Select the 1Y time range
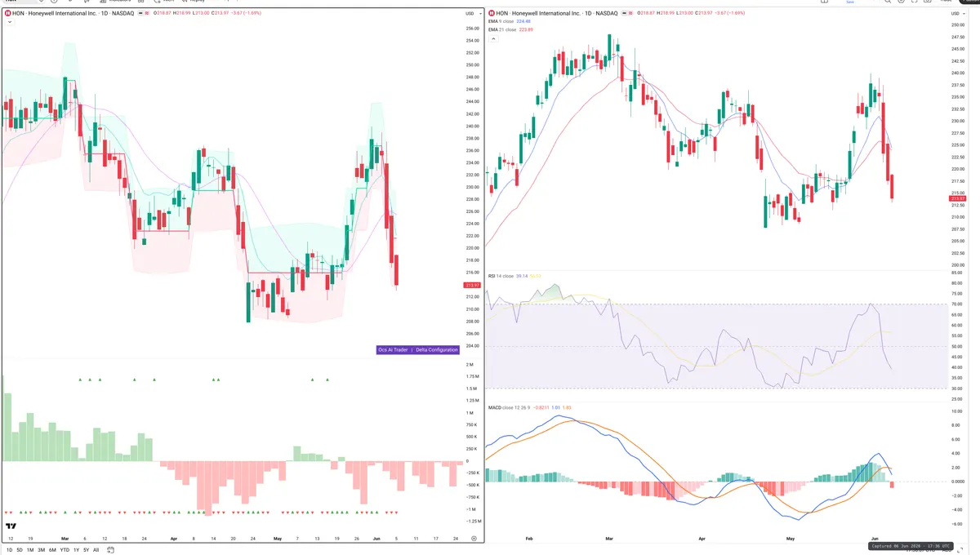980x555 pixels. point(76,550)
